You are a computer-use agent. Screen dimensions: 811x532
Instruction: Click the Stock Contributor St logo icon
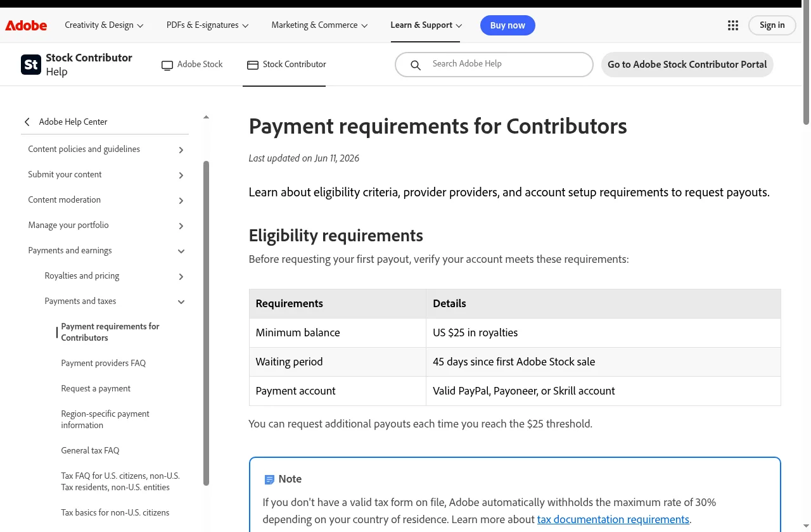tap(31, 65)
